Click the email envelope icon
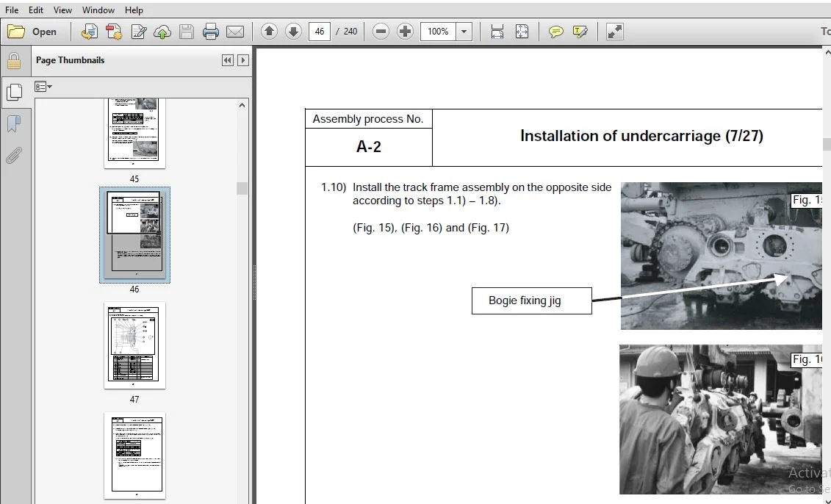This screenshot has height=504, width=831. tap(235, 32)
